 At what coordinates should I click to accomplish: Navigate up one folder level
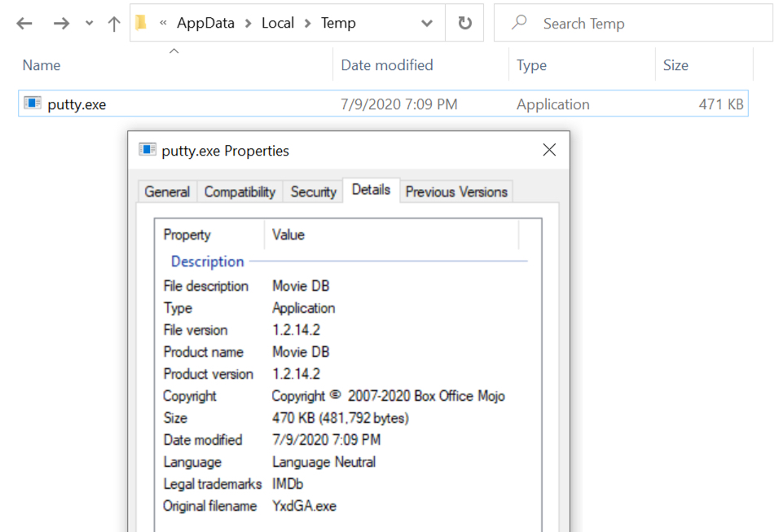click(114, 24)
